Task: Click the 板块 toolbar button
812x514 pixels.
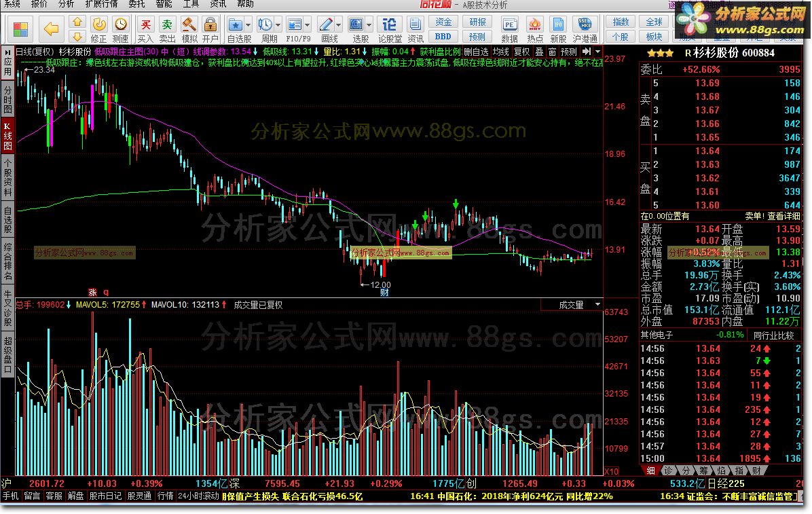Action: click(x=654, y=36)
